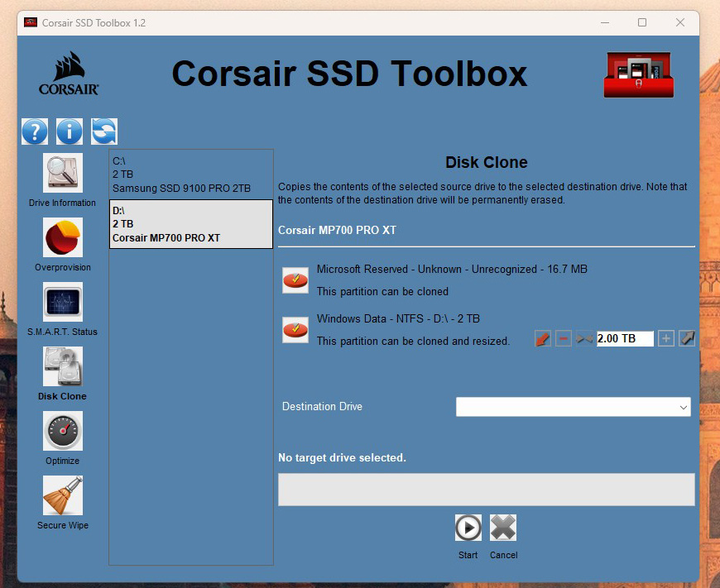This screenshot has height=588, width=720.
Task: Click the 2.00 TB partition size field
Action: coord(625,338)
